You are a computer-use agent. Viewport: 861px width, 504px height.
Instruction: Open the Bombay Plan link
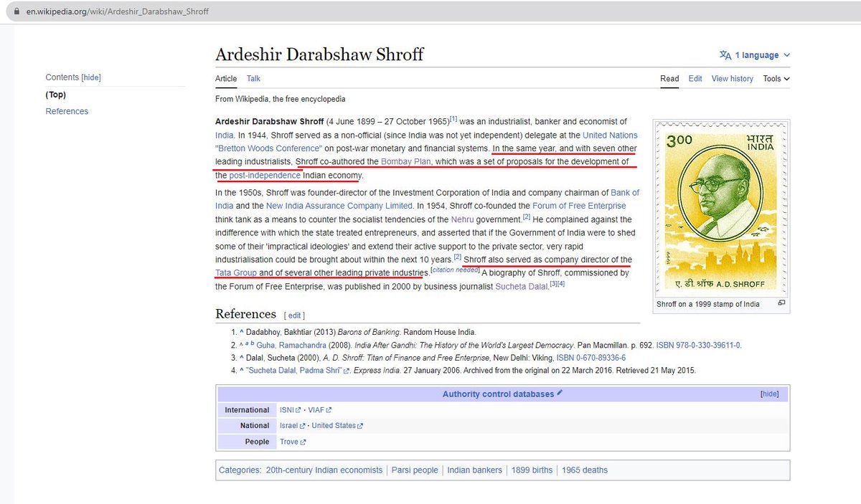(x=406, y=162)
